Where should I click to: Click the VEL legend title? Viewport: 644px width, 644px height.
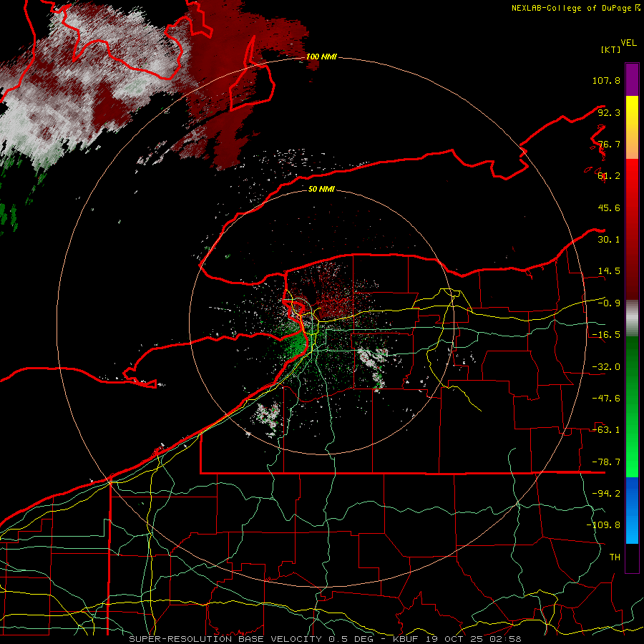(628, 43)
